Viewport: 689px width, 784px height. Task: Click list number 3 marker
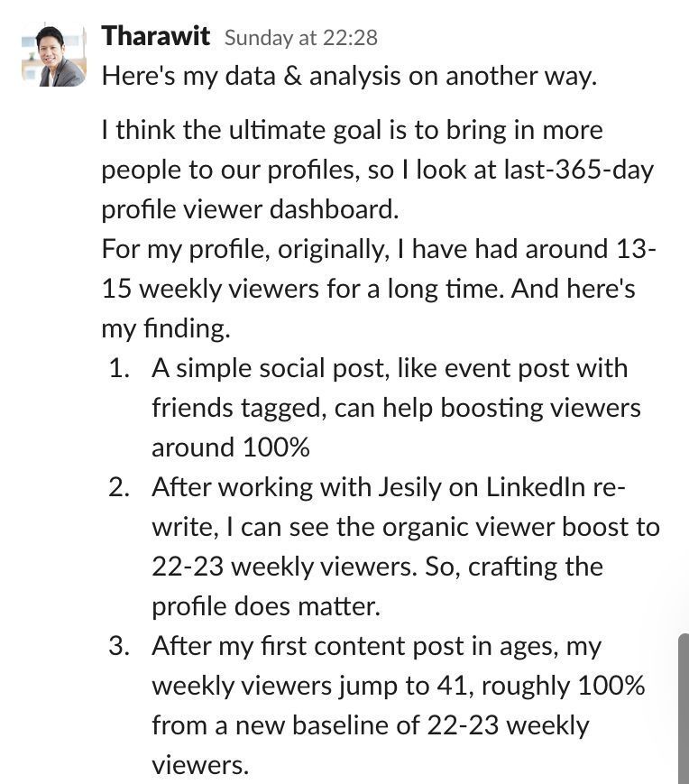[x=119, y=646]
